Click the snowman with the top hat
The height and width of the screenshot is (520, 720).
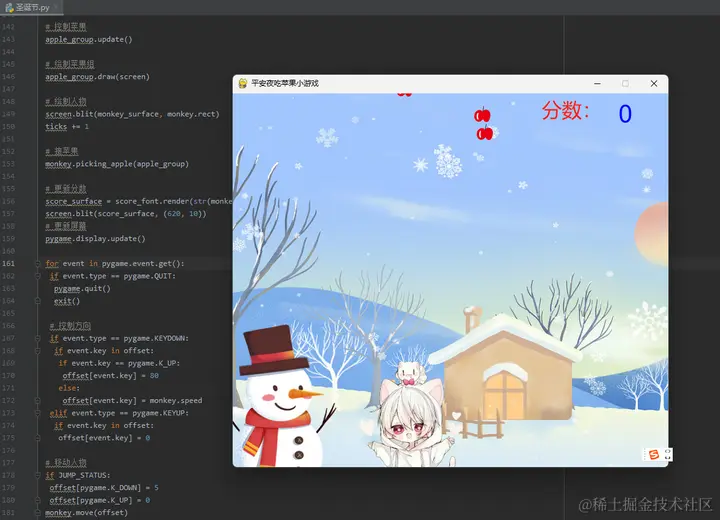pyautogui.click(x=279, y=396)
